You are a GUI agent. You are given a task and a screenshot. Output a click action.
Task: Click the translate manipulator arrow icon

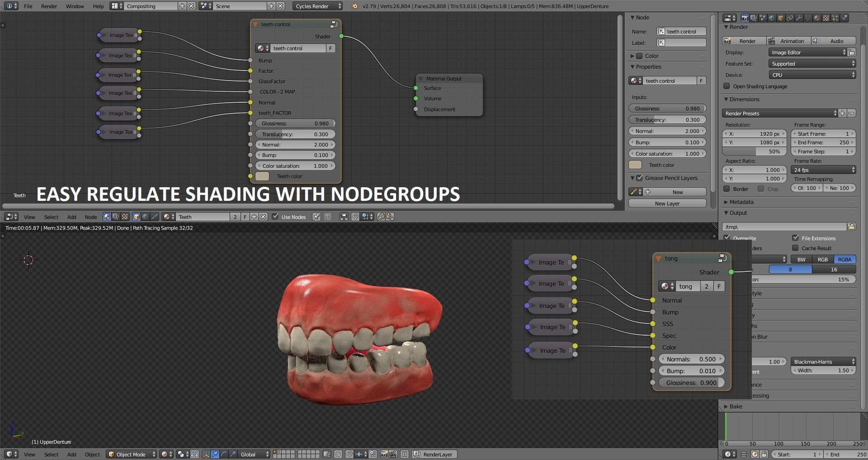[x=215, y=454]
